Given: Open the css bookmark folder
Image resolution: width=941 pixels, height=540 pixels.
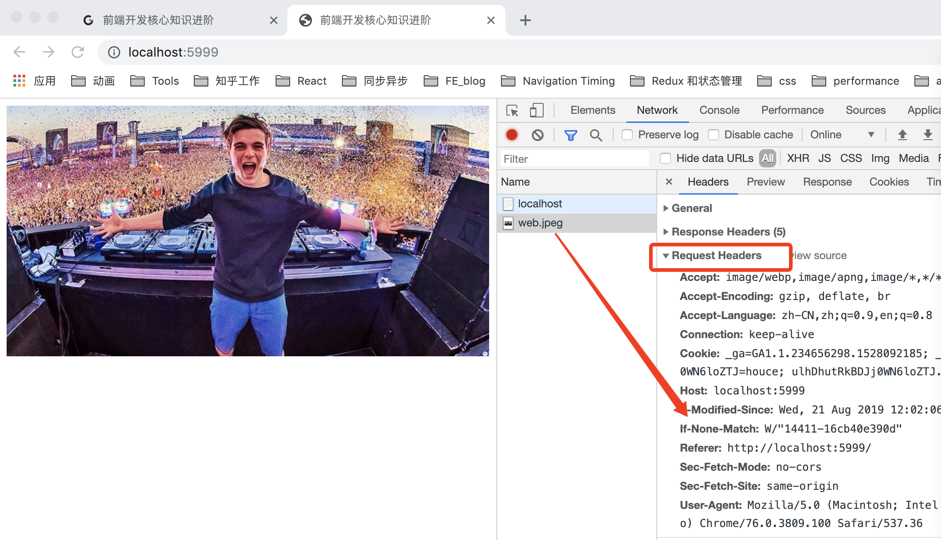Looking at the screenshot, I should tap(777, 81).
